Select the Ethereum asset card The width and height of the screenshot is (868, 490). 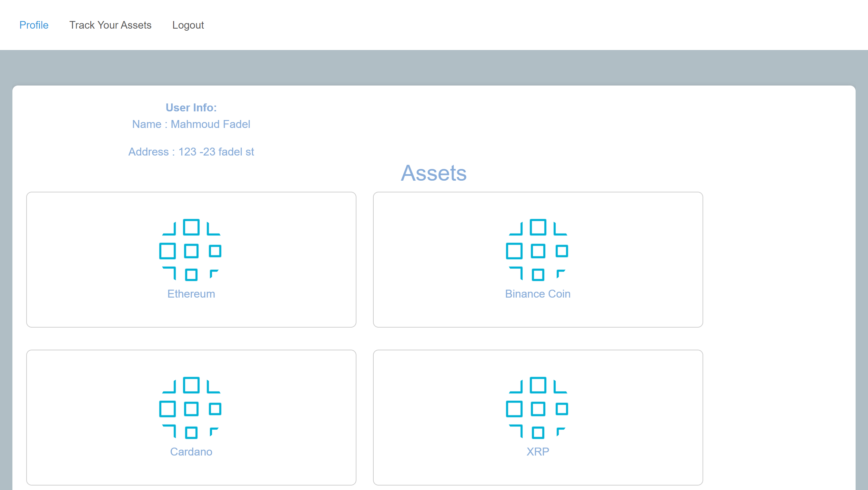(x=191, y=260)
